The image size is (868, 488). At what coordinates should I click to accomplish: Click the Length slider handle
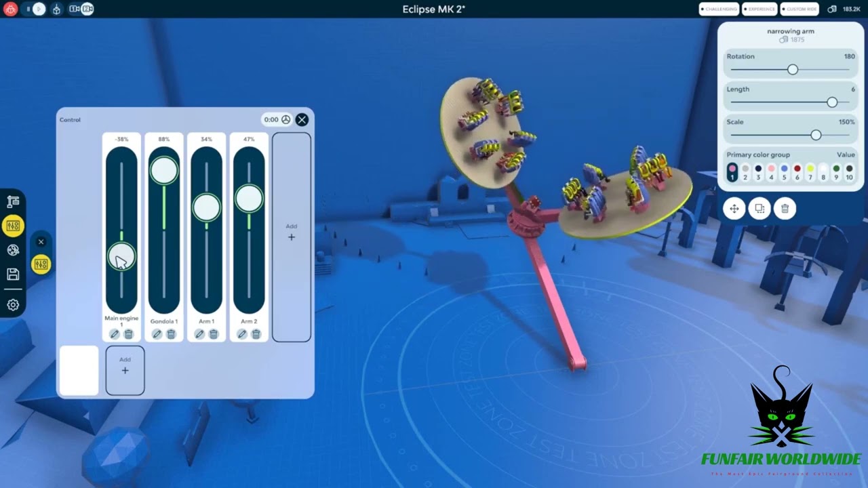(832, 102)
